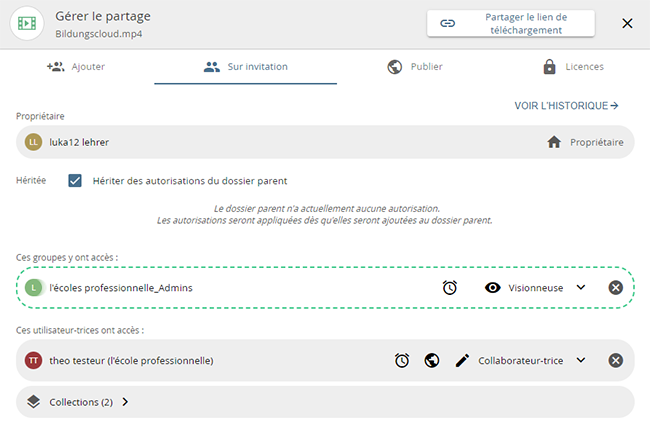The width and height of the screenshot is (650, 423).
Task: Open the Publier tab
Action: 415,67
